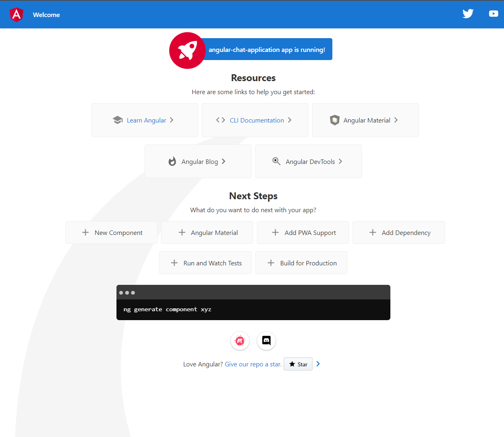The width and height of the screenshot is (504, 437).
Task: Open the Learn Angular link
Action: (144, 120)
